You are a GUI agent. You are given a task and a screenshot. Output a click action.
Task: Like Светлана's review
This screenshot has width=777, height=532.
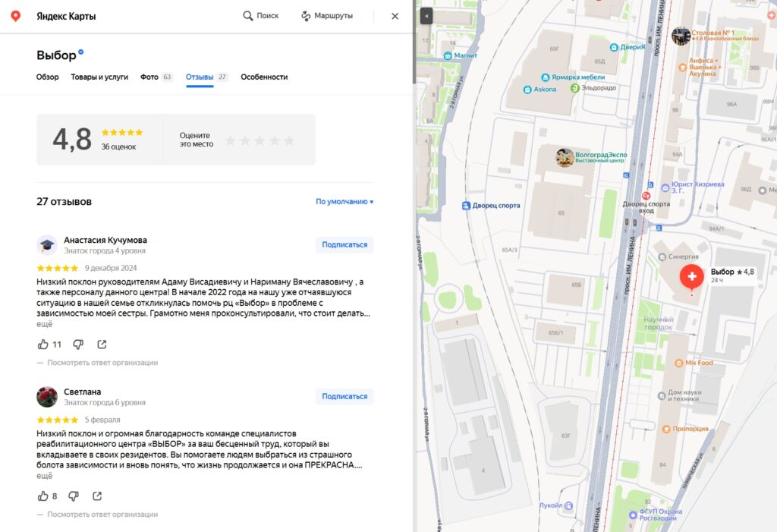[43, 496]
